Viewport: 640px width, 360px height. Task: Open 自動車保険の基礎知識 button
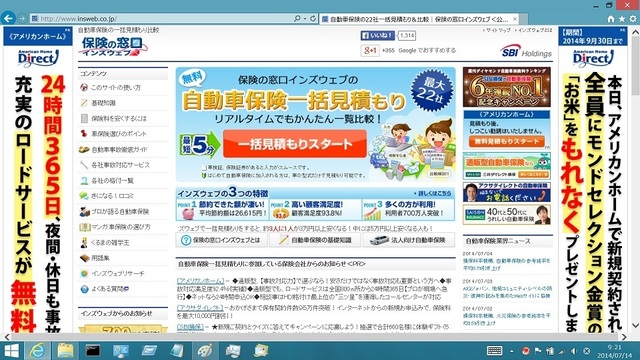click(315, 240)
